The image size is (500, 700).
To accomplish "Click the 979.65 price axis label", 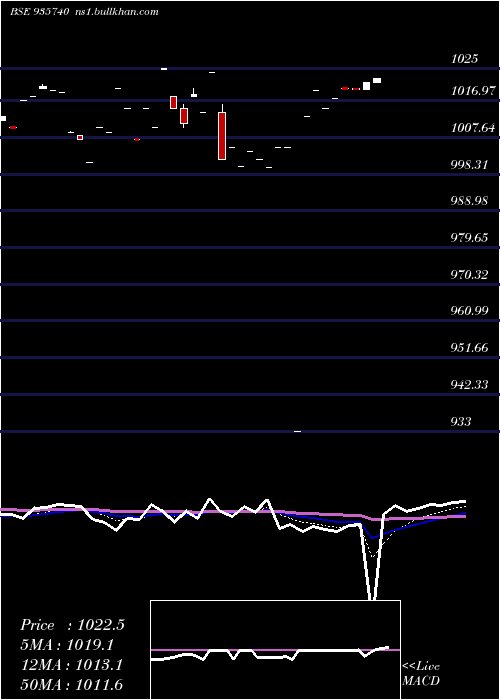I will point(469,238).
